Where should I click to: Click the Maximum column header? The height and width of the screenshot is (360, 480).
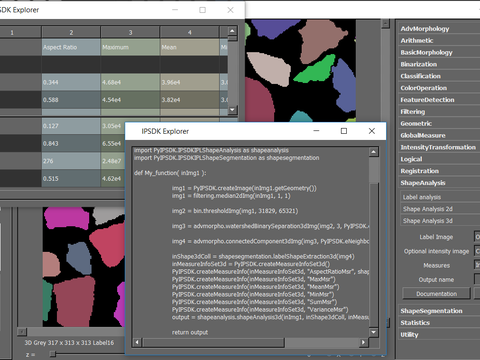[x=130, y=47]
